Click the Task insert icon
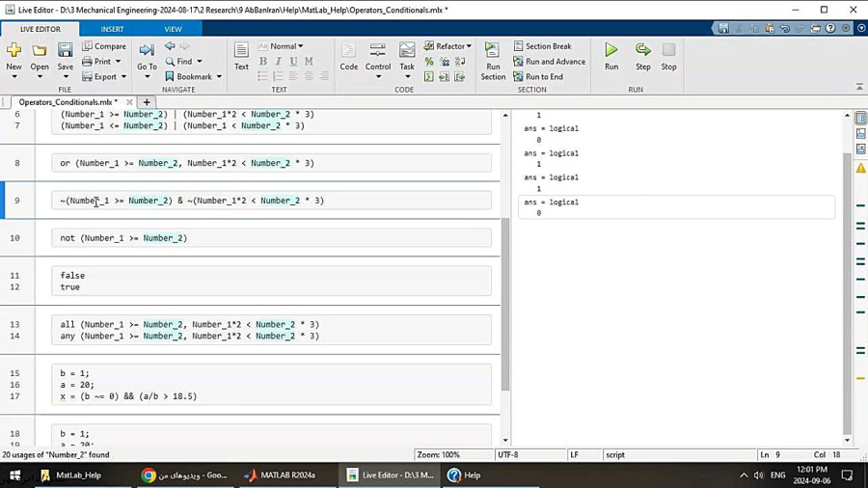This screenshot has height=488, width=868. pos(407,50)
